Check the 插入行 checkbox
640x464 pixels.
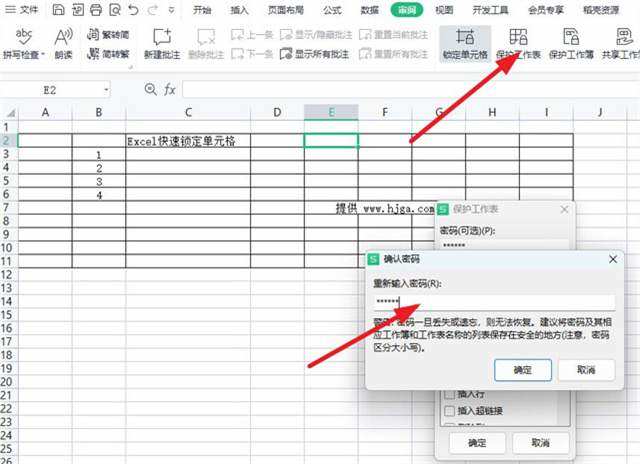pos(449,394)
